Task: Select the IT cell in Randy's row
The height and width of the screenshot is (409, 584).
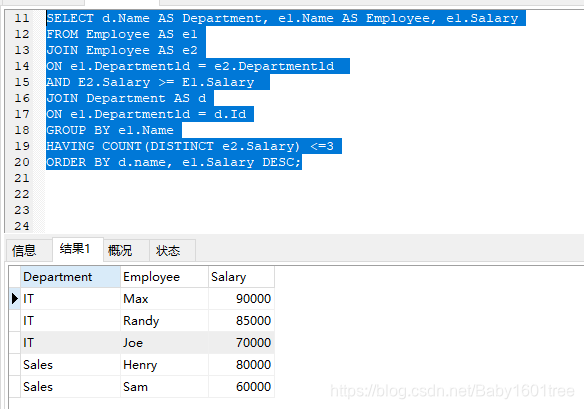Action: pyautogui.click(x=70, y=321)
